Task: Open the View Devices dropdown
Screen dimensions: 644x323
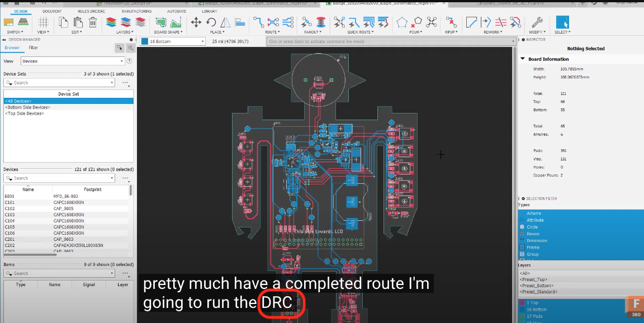Action: tap(73, 61)
